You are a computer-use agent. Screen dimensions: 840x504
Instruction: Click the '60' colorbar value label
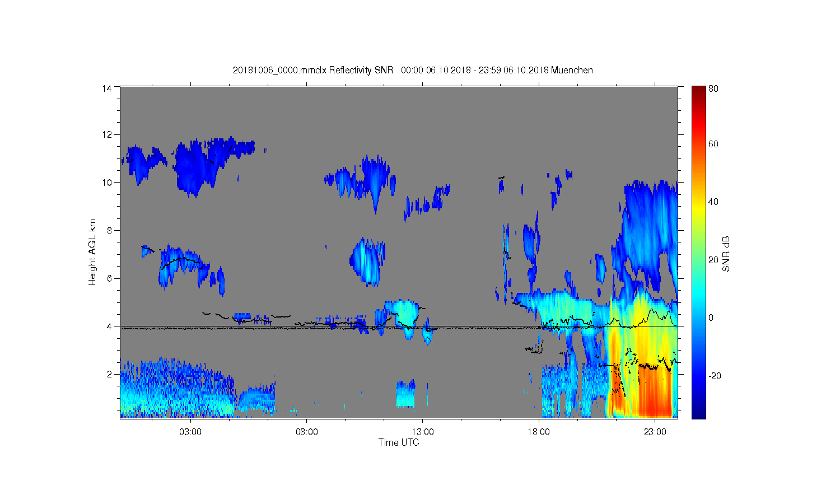pyautogui.click(x=713, y=144)
